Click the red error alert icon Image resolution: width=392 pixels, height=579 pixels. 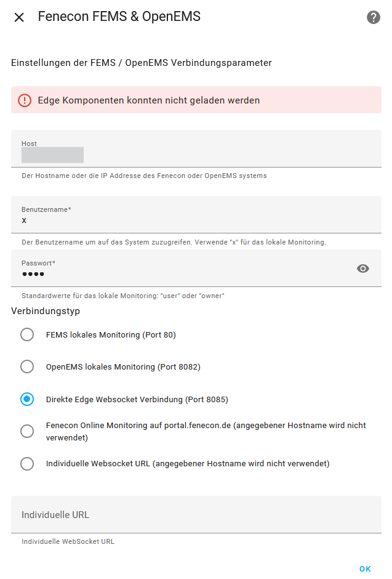[24, 100]
